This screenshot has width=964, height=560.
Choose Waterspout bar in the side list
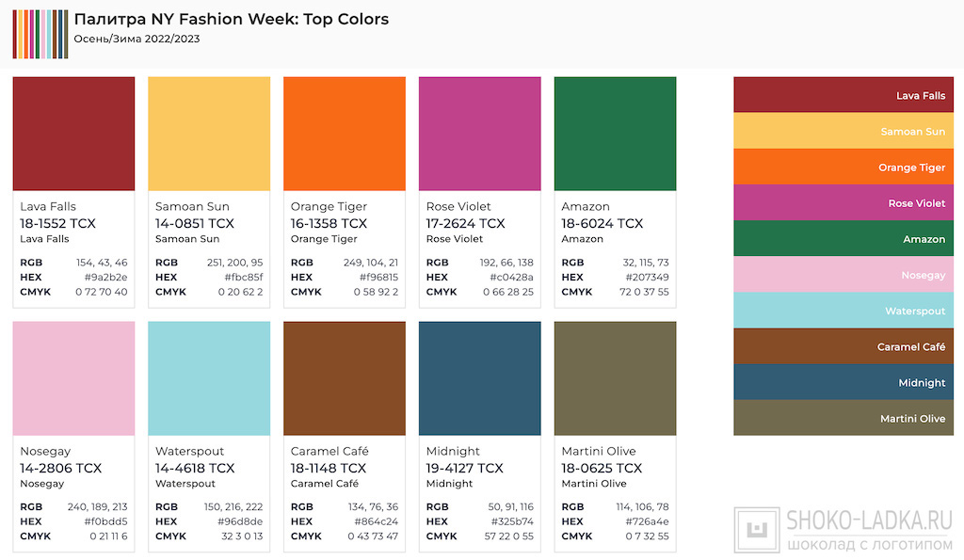tap(843, 311)
